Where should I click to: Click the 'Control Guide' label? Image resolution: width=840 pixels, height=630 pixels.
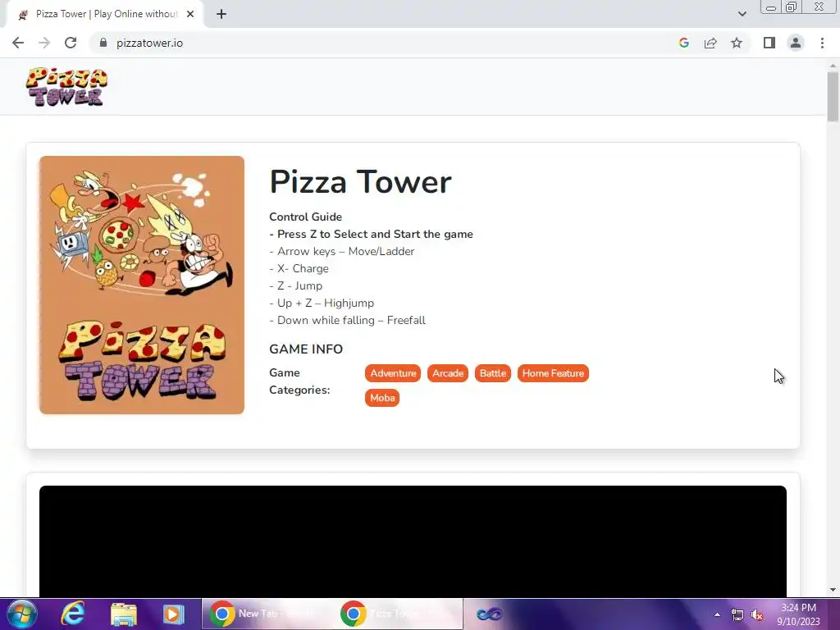(305, 217)
